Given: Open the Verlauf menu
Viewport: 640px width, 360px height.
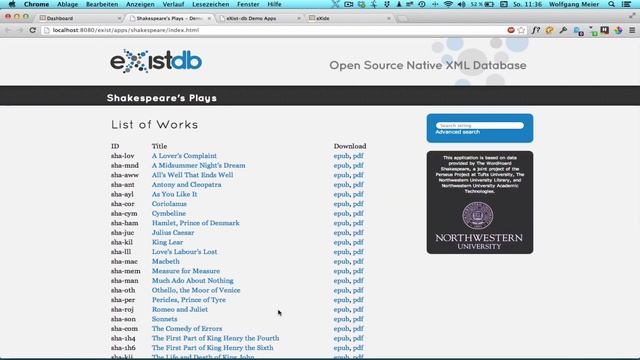Looking at the screenshot, I should (x=173, y=4).
